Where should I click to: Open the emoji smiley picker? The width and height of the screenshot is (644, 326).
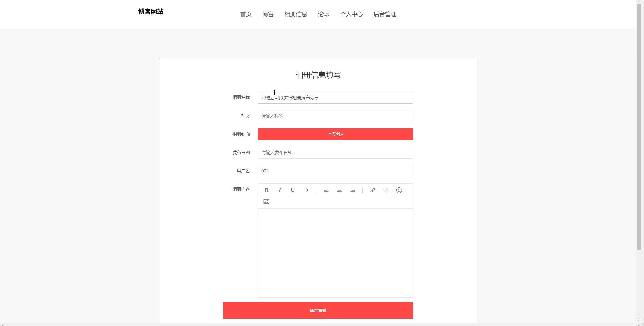point(399,190)
